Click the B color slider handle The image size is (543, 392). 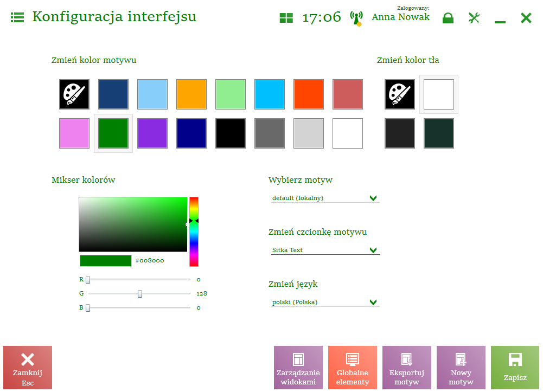coord(88,308)
